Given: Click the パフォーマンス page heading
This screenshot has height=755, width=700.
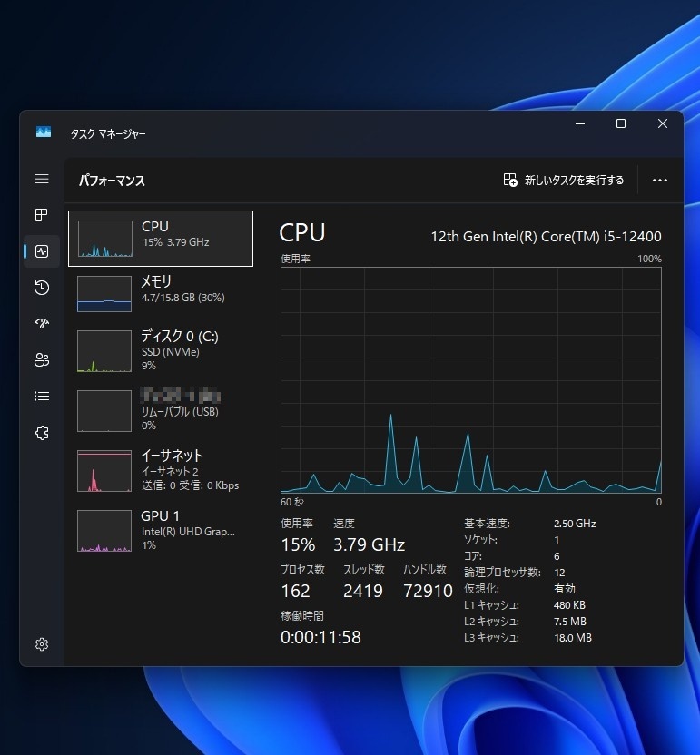Looking at the screenshot, I should (x=112, y=181).
